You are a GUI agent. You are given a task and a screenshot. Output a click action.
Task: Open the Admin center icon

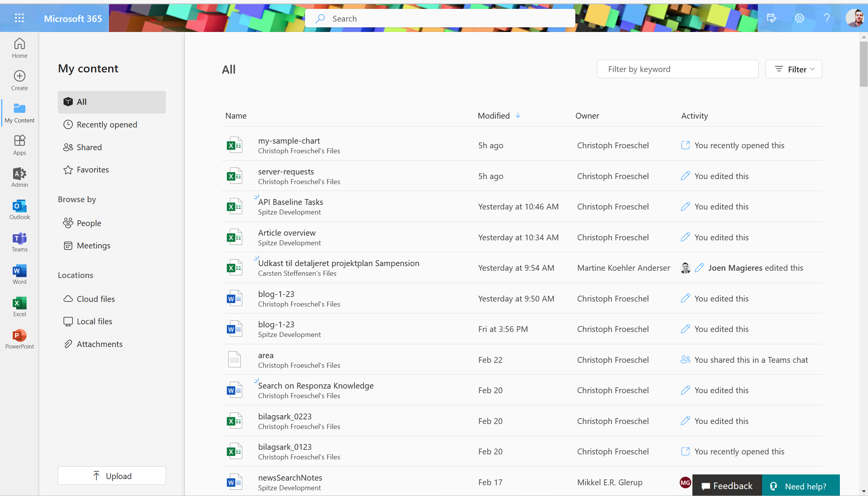point(20,177)
